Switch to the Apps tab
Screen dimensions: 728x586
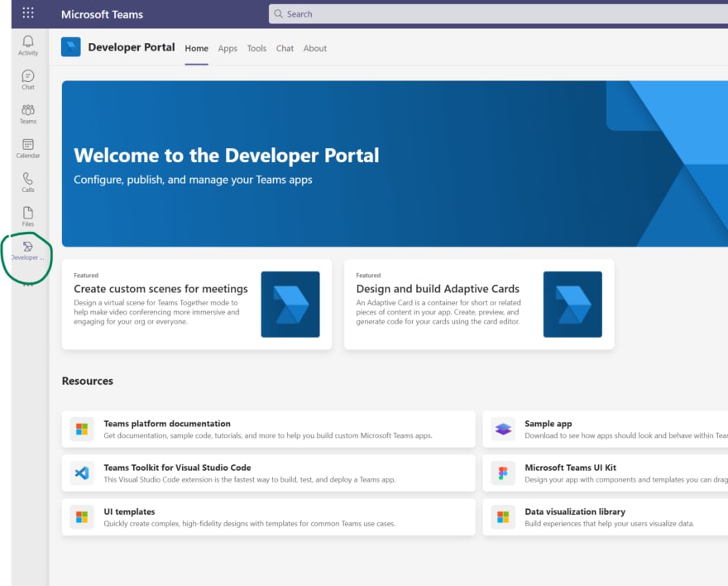227,48
